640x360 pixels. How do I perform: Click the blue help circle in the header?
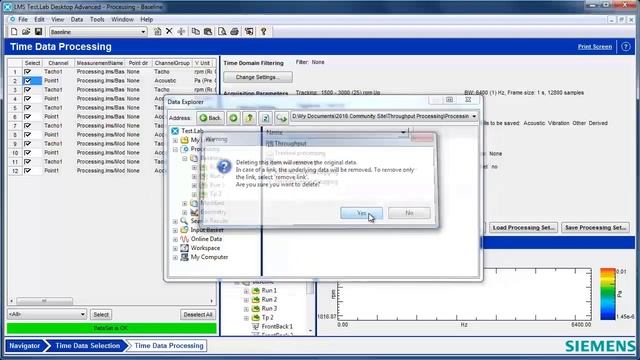[x=626, y=47]
